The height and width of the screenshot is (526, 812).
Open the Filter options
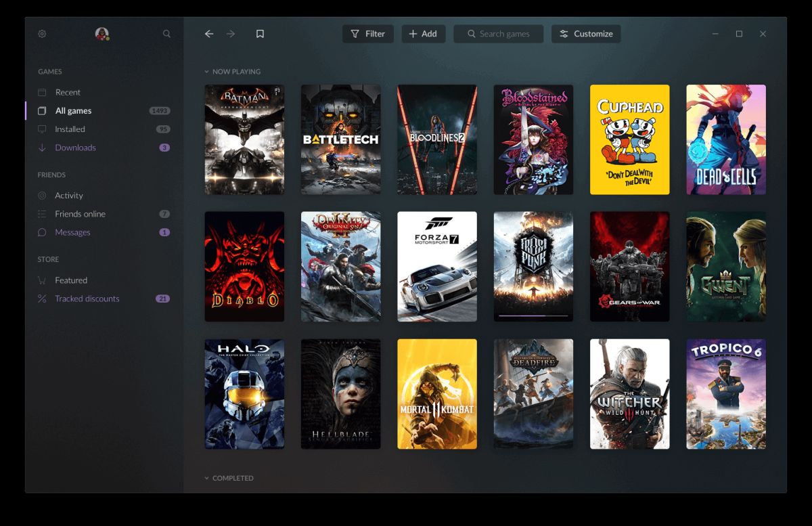(x=367, y=33)
